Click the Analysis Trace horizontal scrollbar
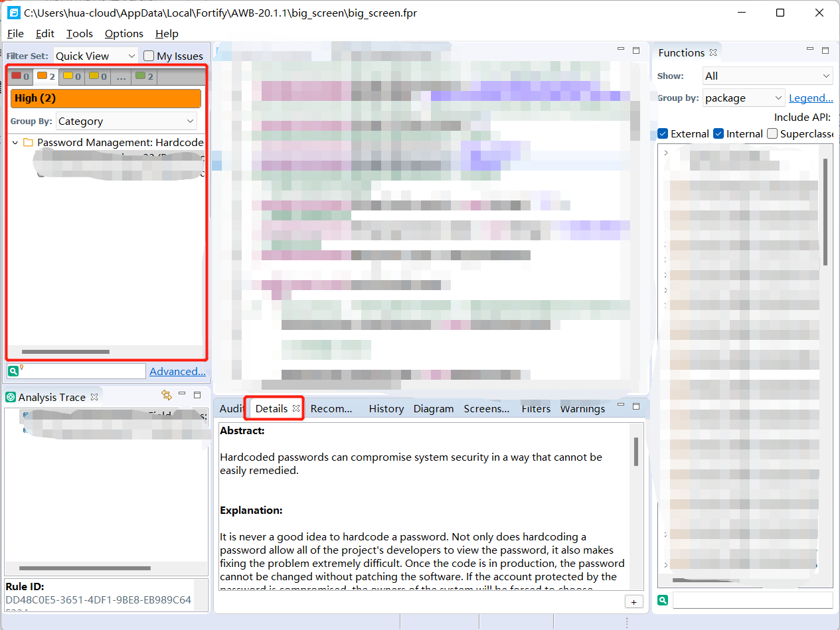 [85, 568]
